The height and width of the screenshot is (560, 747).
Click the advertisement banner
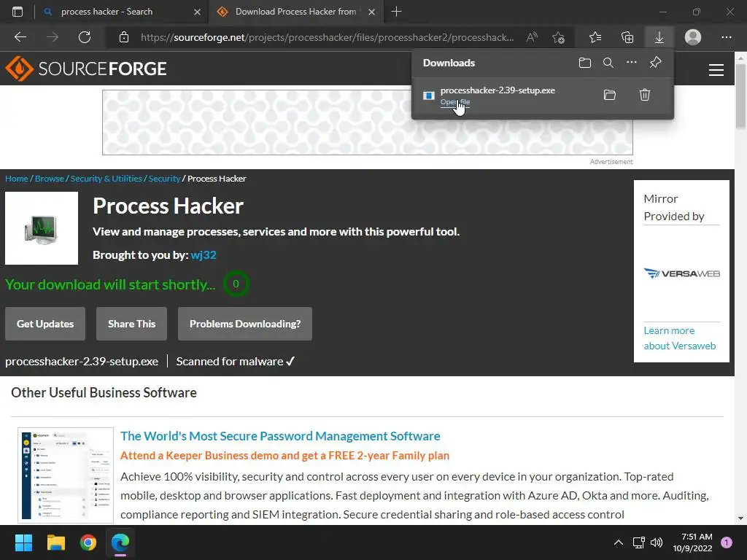click(368, 122)
